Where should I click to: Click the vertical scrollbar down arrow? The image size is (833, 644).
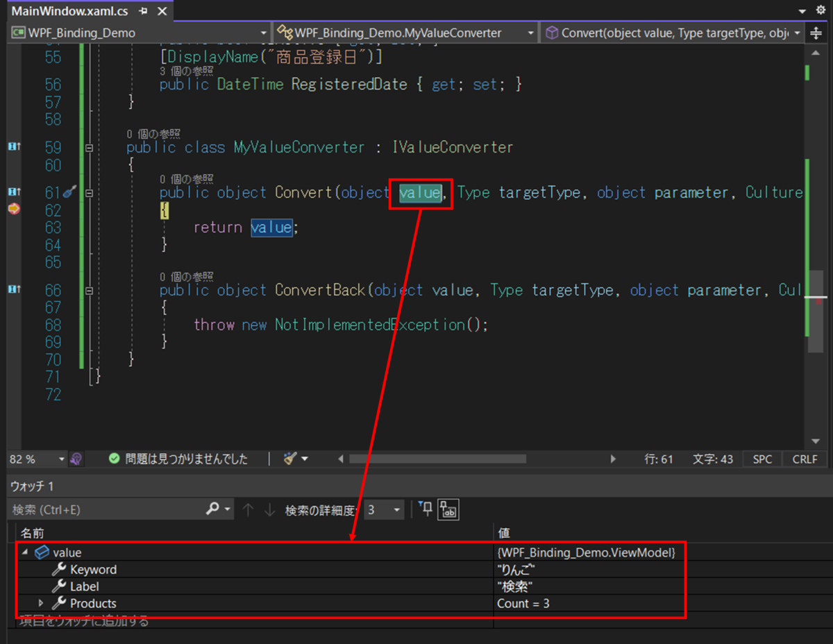click(x=816, y=441)
